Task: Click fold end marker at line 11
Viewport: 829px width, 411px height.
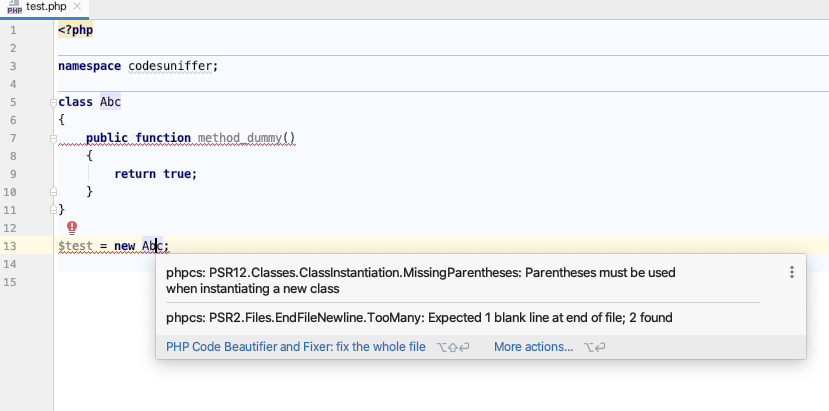Action: point(53,209)
